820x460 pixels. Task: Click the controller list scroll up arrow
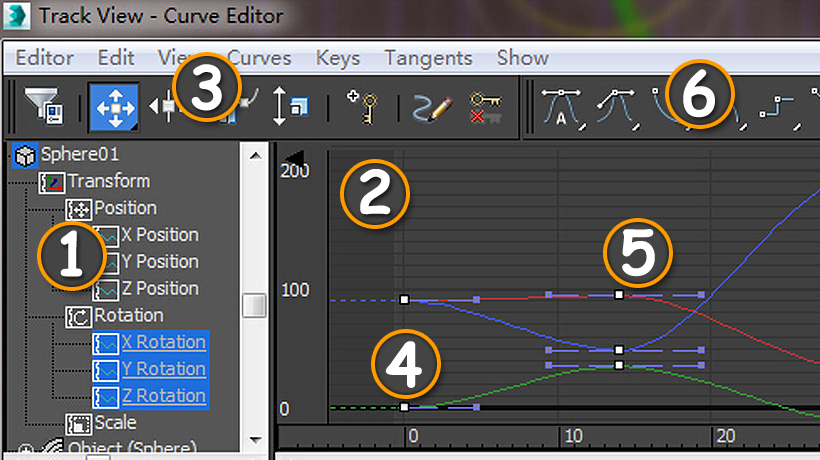tap(255, 156)
